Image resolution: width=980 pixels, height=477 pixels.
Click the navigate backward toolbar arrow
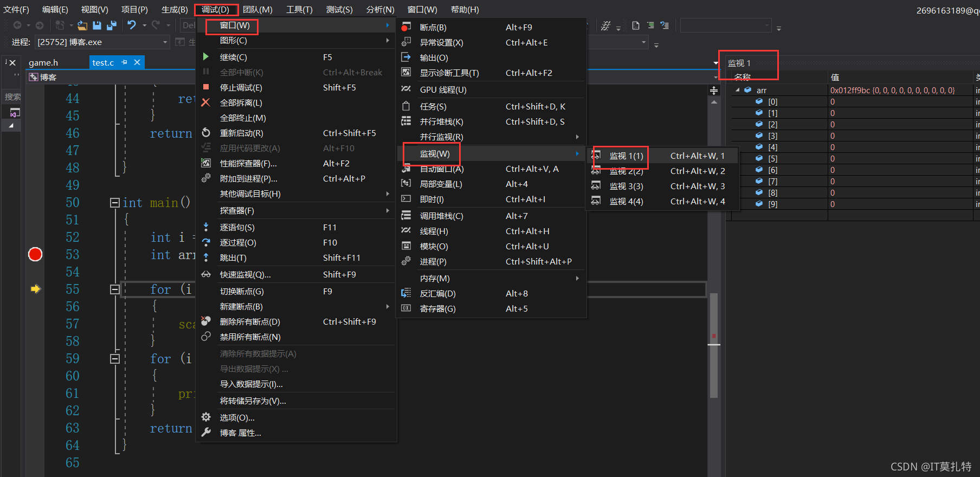click(x=17, y=25)
